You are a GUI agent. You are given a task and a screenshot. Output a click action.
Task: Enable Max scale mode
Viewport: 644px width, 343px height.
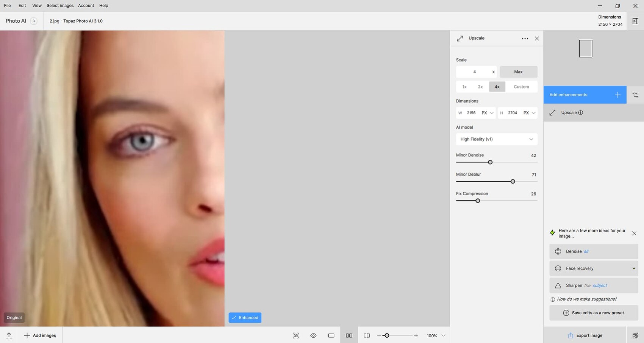tap(518, 72)
